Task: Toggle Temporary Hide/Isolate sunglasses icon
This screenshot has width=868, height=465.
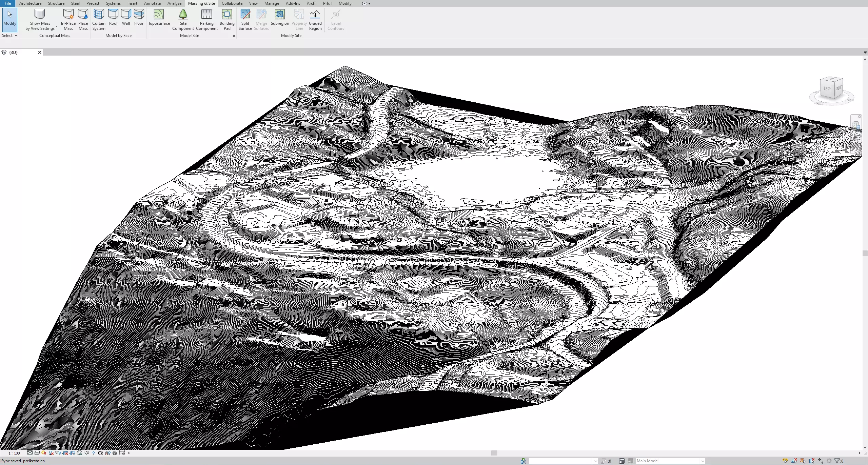Action: coord(86,453)
